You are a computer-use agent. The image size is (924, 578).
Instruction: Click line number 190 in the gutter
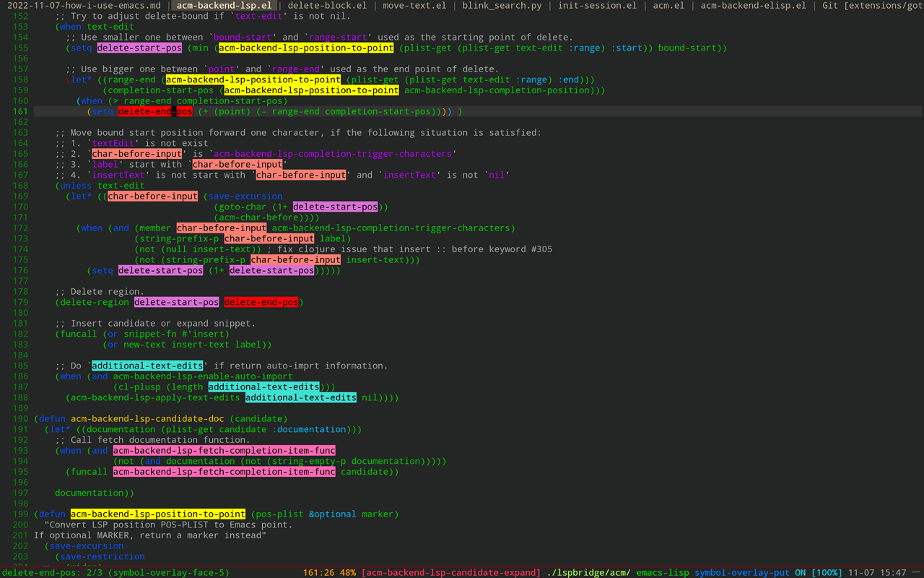pos(20,418)
